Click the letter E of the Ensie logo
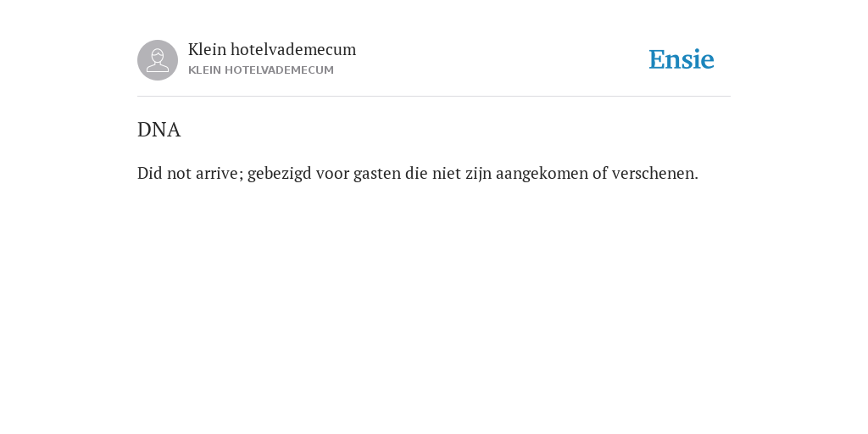Viewport: 868px width, 434px height. pyautogui.click(x=657, y=60)
